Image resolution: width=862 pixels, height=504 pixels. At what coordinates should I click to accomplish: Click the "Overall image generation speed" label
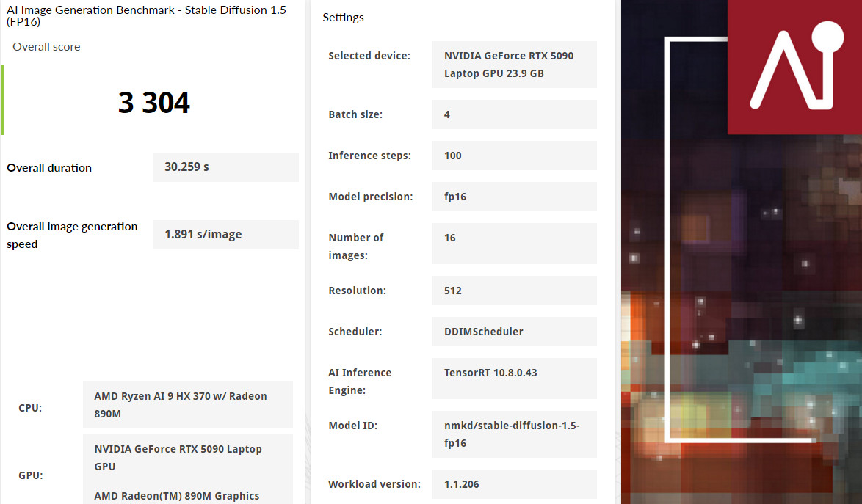point(72,235)
